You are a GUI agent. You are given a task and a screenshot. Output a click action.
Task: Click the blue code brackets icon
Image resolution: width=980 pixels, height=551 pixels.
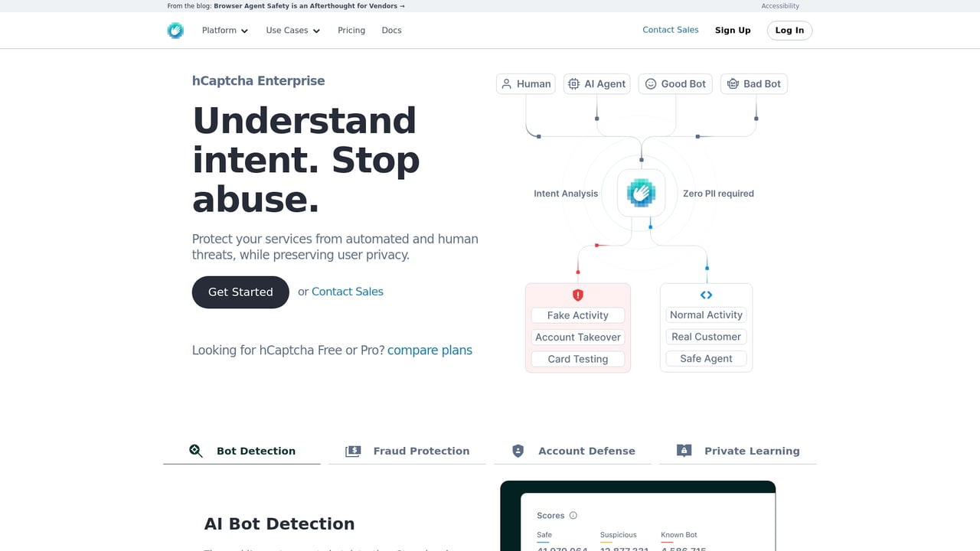click(x=706, y=295)
